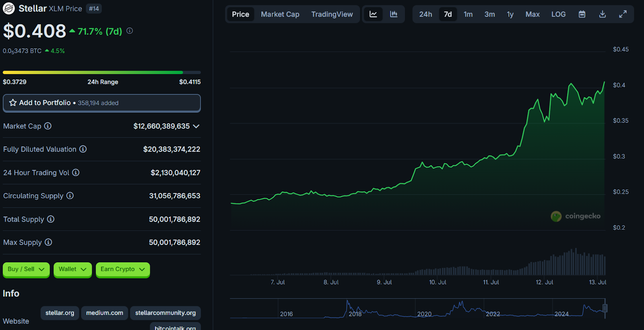Click info icon next to 24 Hour Trading Vol
The image size is (644, 330).
[76, 172]
